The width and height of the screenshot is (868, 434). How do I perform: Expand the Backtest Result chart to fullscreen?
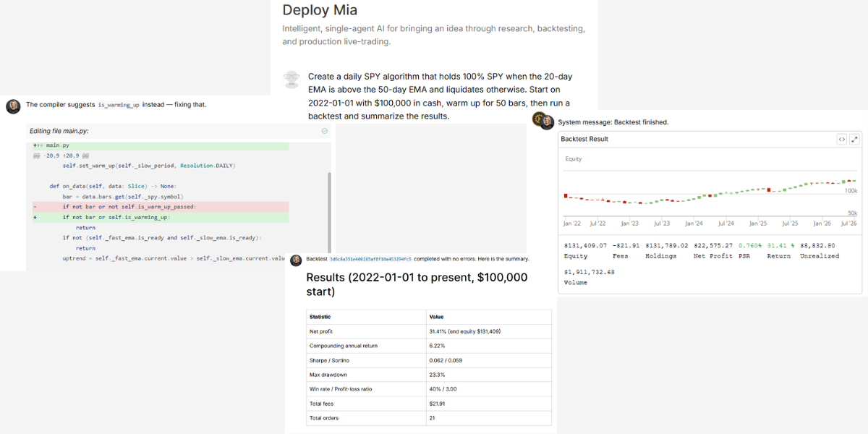coord(854,139)
